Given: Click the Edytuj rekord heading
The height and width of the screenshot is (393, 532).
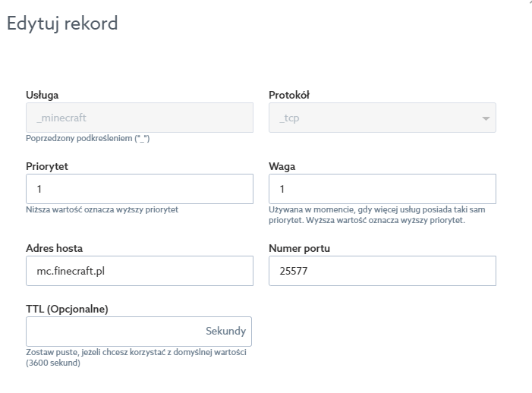Looking at the screenshot, I should point(62,24).
